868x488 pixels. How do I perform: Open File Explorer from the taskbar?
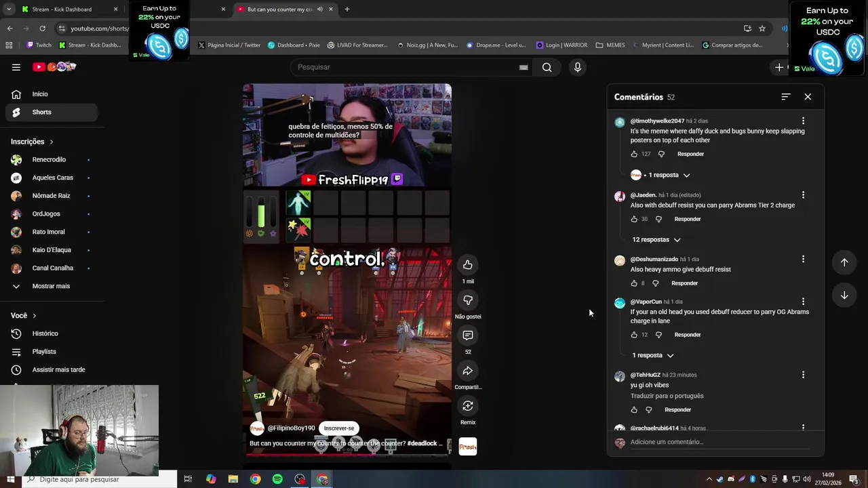tap(233, 479)
